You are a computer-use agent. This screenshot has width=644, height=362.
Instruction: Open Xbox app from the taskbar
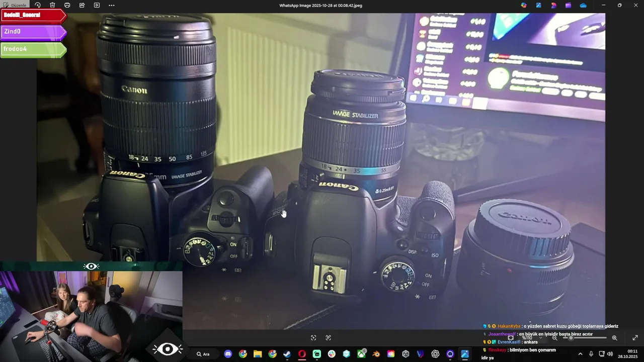[x=361, y=354]
